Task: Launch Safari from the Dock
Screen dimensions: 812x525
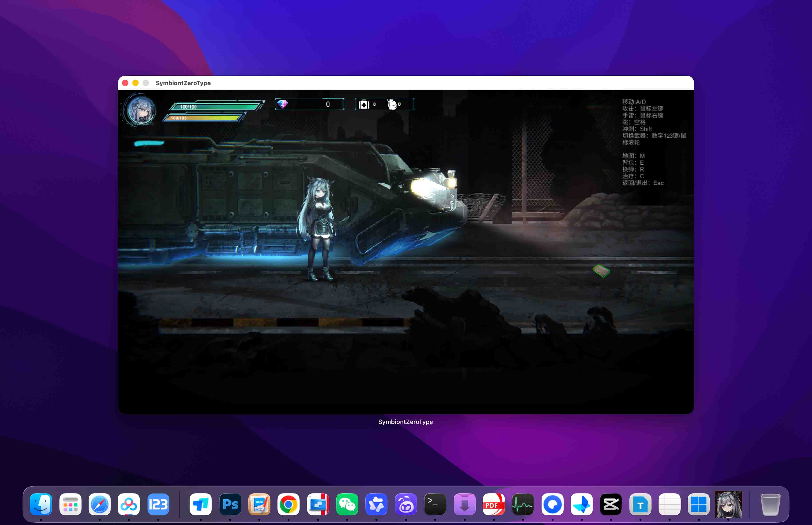Action: click(x=99, y=504)
